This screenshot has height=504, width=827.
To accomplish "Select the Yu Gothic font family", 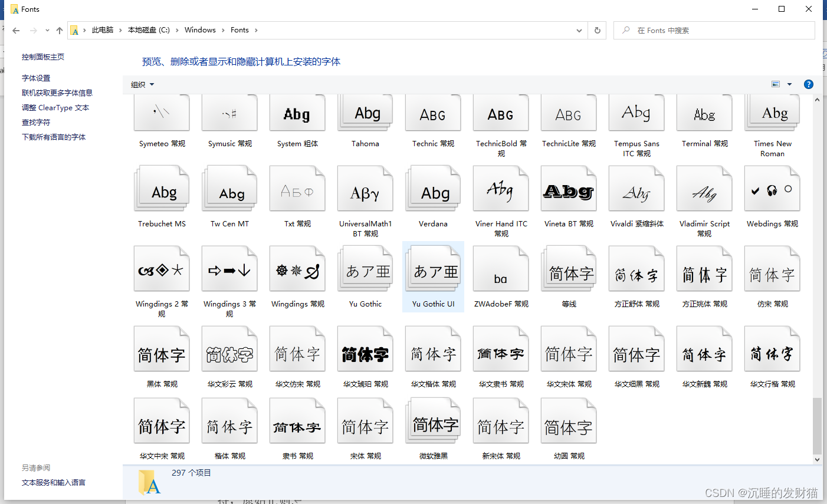I will (365, 269).
